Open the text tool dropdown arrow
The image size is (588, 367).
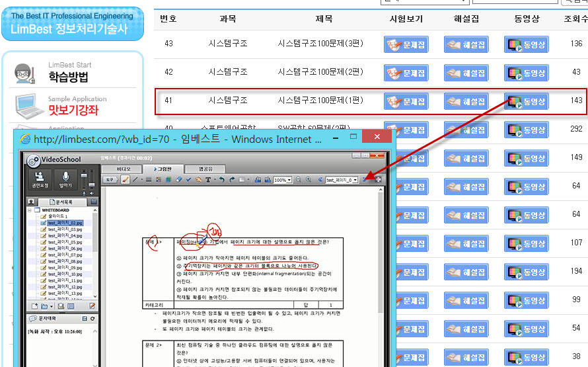[215, 180]
